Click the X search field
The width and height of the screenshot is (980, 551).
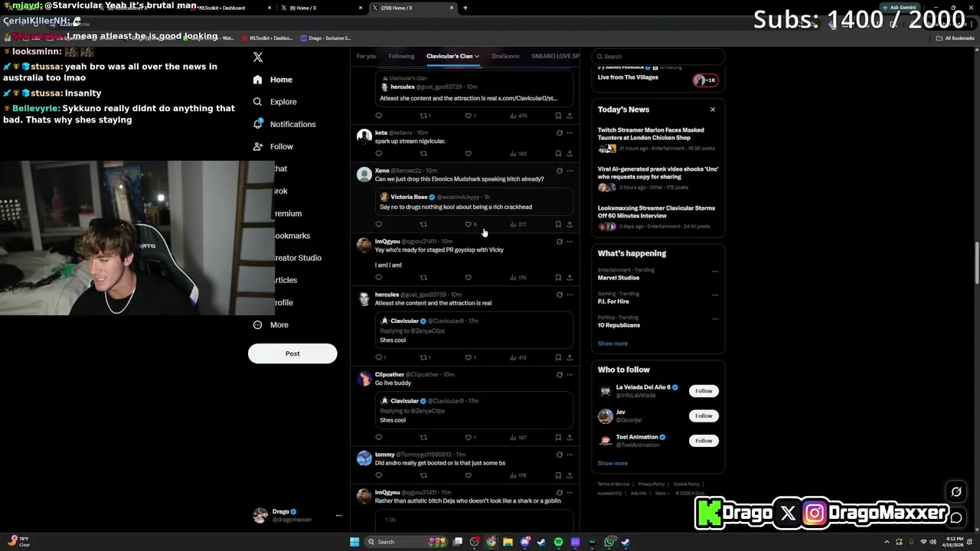coord(658,57)
